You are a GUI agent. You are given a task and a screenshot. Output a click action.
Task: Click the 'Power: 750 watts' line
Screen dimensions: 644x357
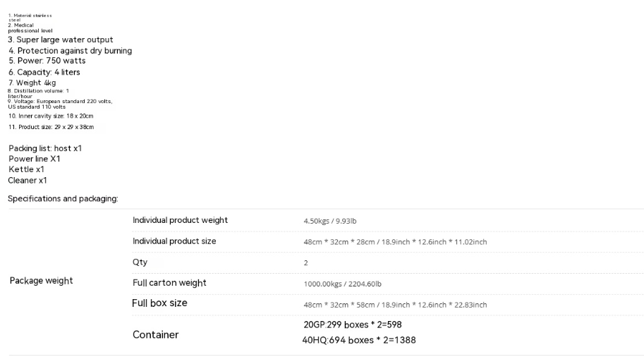[x=47, y=61]
